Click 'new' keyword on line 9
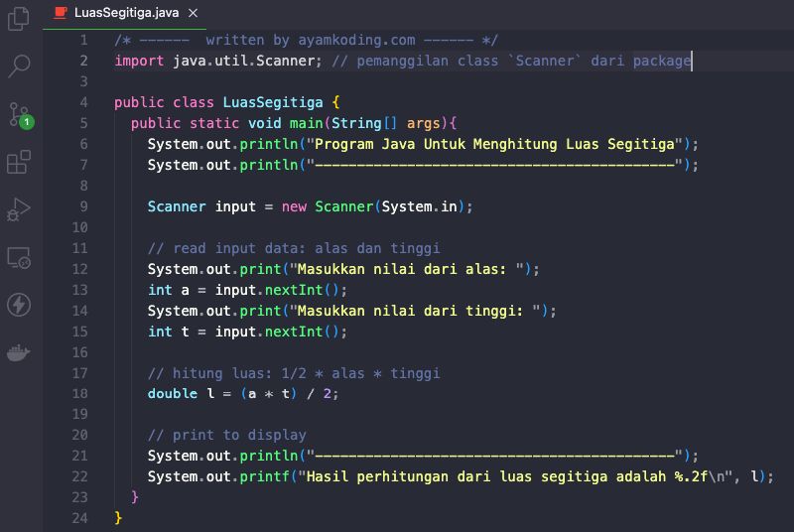This screenshot has width=794, height=532. pos(294,206)
